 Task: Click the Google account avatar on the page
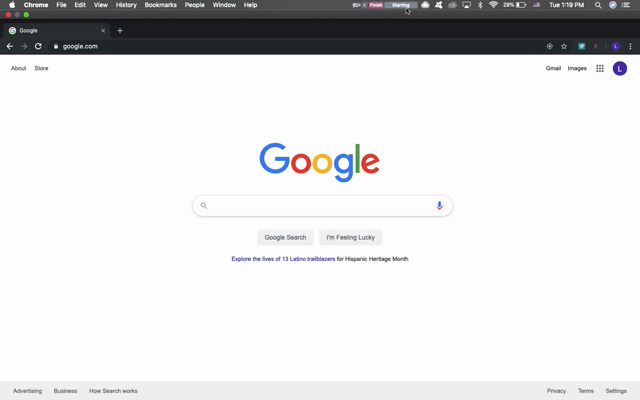click(620, 69)
